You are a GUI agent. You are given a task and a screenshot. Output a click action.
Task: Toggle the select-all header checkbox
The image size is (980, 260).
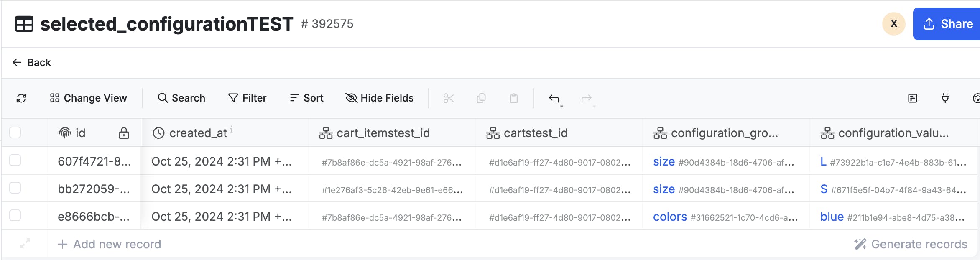point(15,133)
